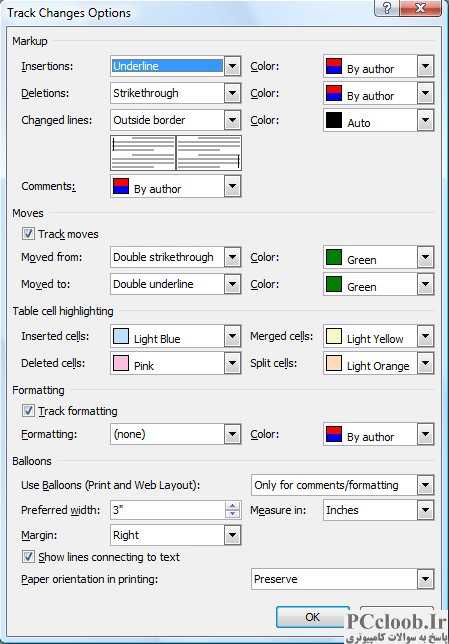Open the Margin Right dropdown
Screen dimensions: 449x644
point(233,535)
